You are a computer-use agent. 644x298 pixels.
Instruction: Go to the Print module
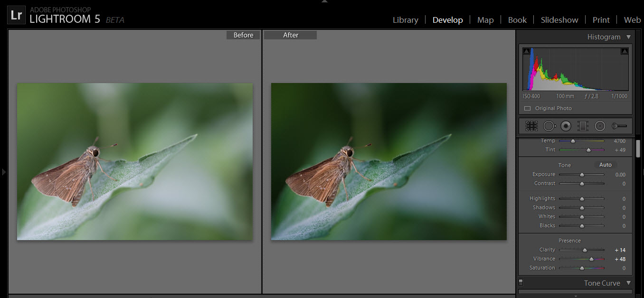point(601,20)
